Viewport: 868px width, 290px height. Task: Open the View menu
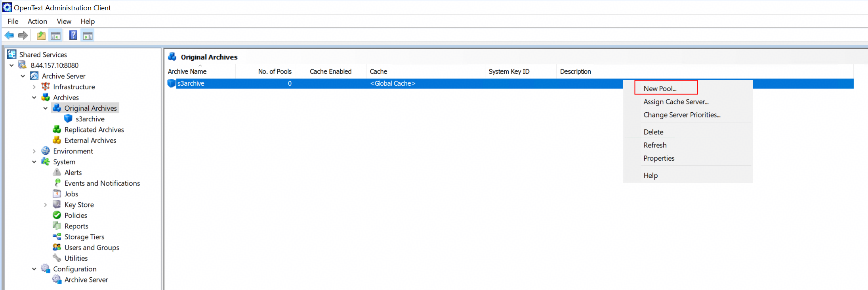(64, 21)
